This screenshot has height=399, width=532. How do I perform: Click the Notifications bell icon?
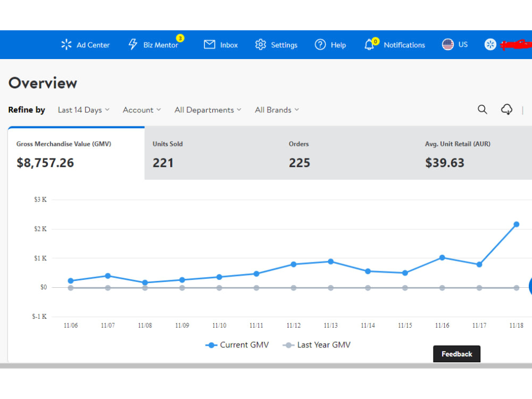(369, 45)
